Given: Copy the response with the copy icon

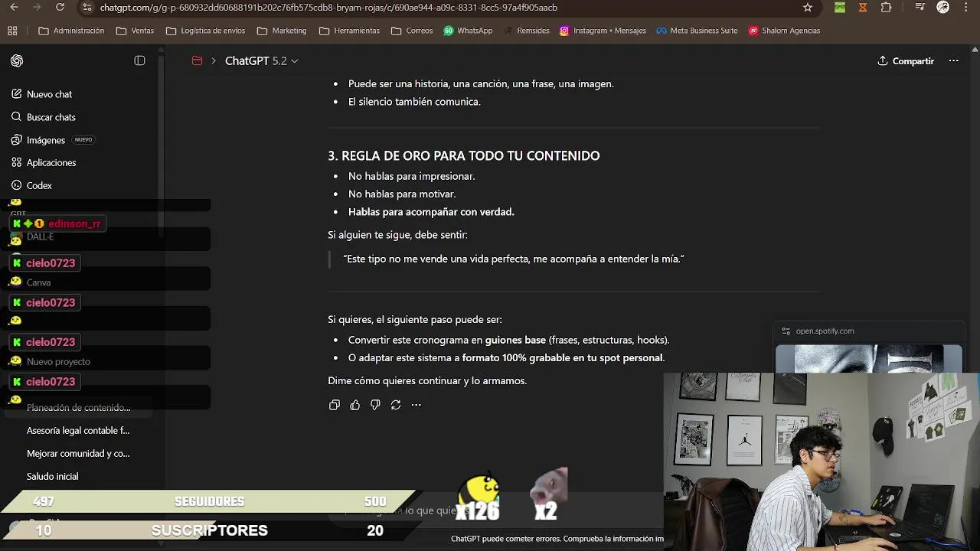Looking at the screenshot, I should coord(335,405).
